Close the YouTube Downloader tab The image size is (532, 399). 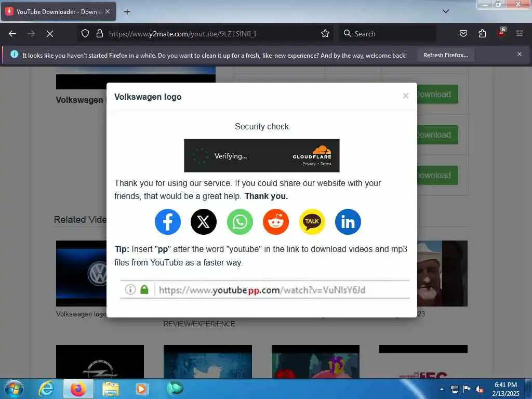[x=108, y=11]
